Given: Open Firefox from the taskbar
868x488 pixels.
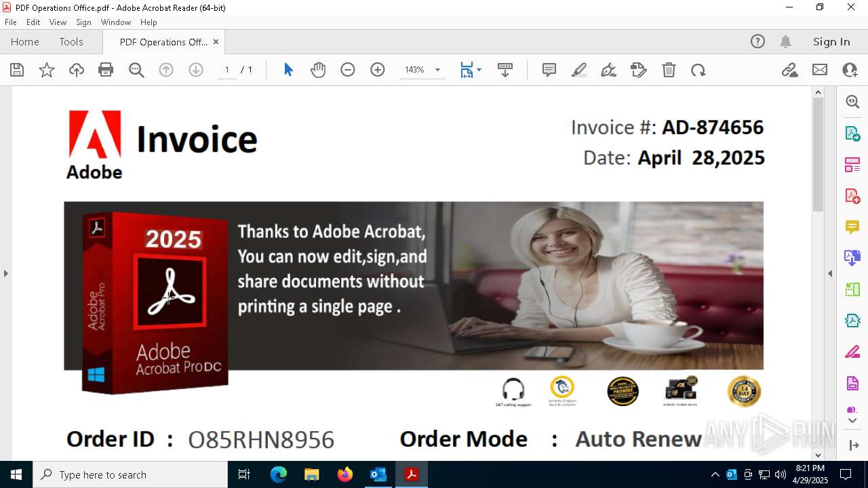Looking at the screenshot, I should (345, 474).
